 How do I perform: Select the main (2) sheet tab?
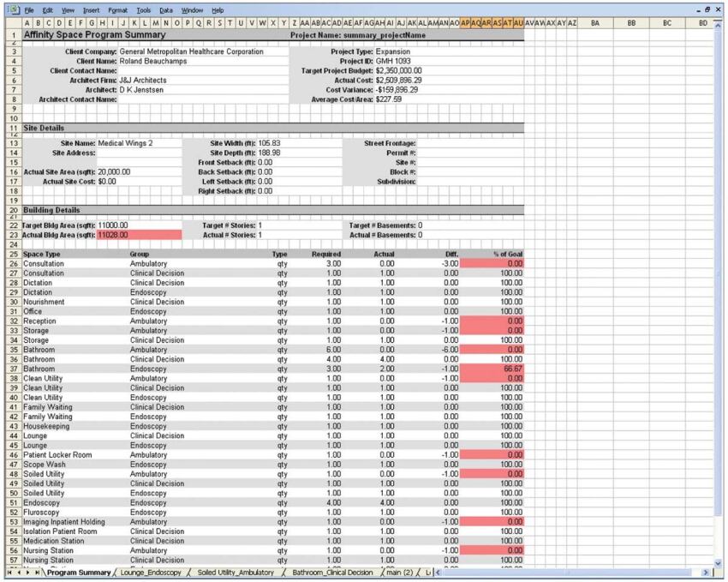(x=400, y=573)
